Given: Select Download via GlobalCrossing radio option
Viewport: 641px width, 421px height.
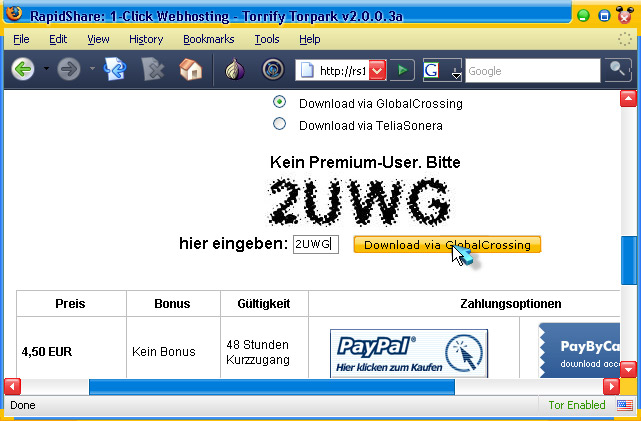Looking at the screenshot, I should pos(279,102).
